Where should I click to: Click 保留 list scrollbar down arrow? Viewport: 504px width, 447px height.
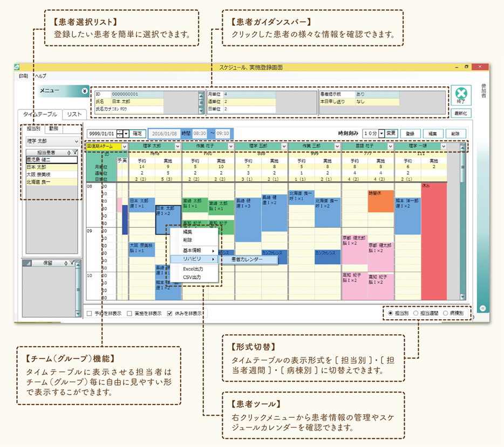[78, 313]
